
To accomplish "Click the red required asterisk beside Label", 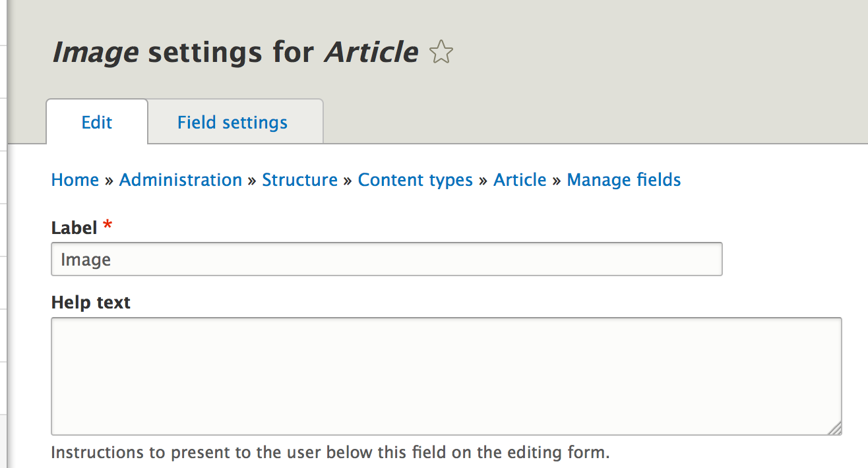I will point(108,227).
